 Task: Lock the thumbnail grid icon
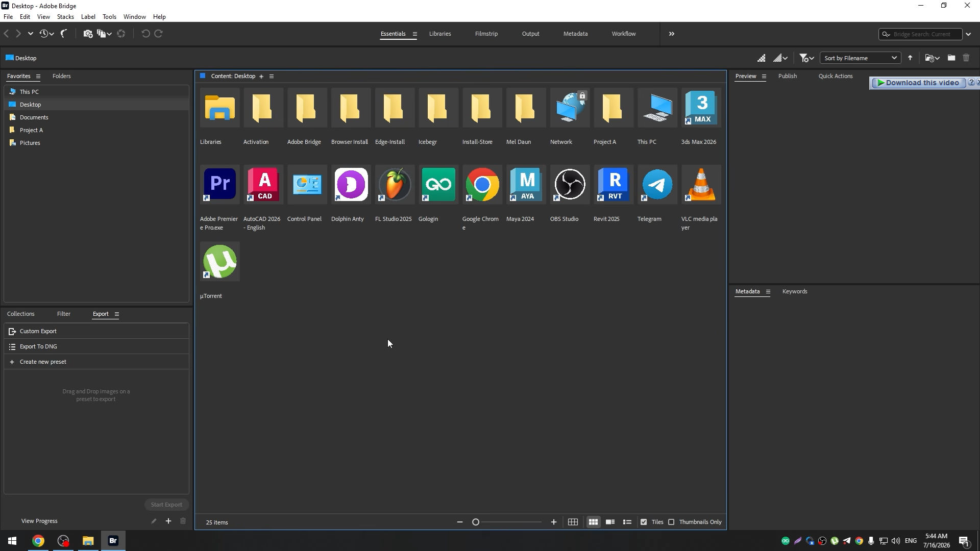coord(573,522)
